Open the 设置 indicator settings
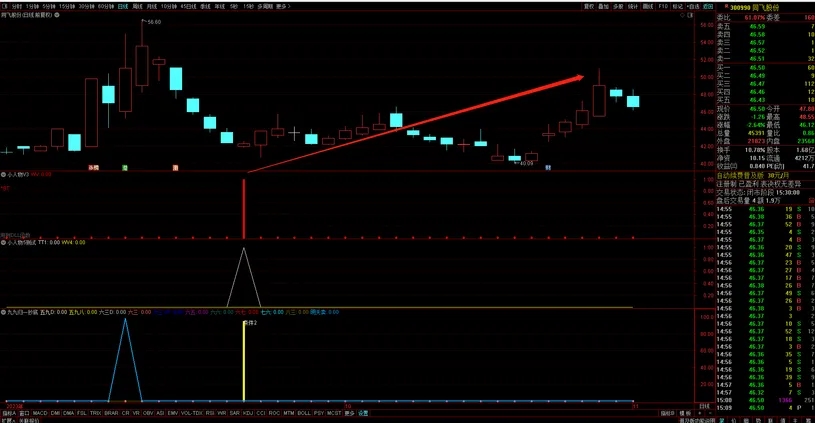This screenshot has height=423, width=815. pos(363,412)
